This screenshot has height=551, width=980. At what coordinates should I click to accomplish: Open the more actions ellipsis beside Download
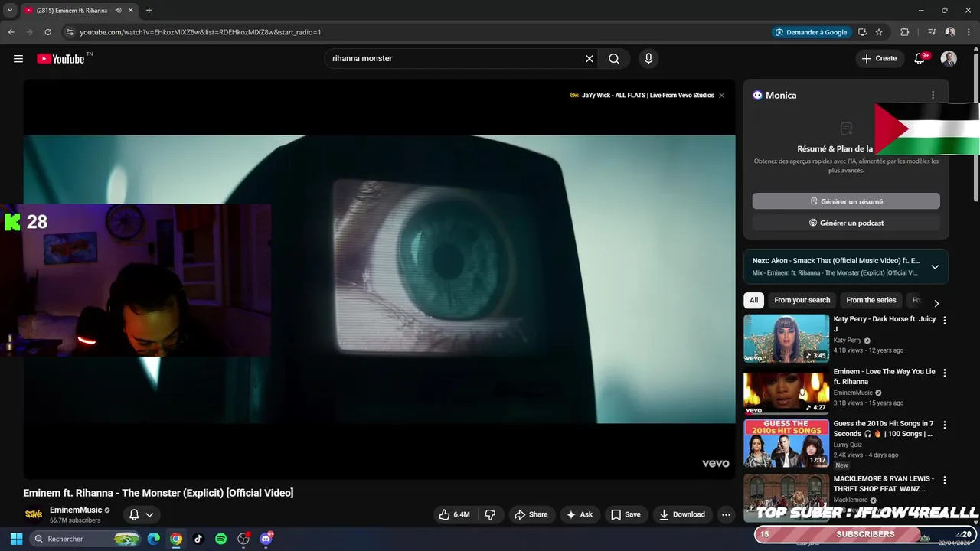[726, 514]
